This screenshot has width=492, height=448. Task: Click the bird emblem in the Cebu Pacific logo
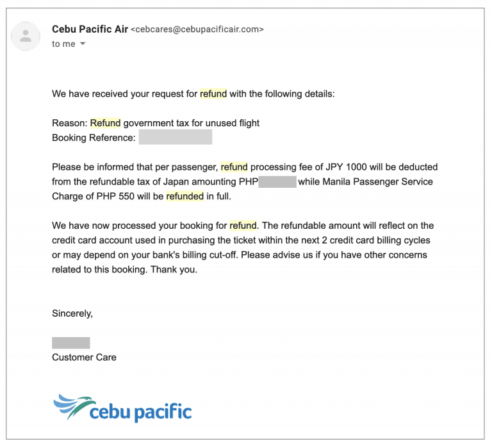click(72, 407)
